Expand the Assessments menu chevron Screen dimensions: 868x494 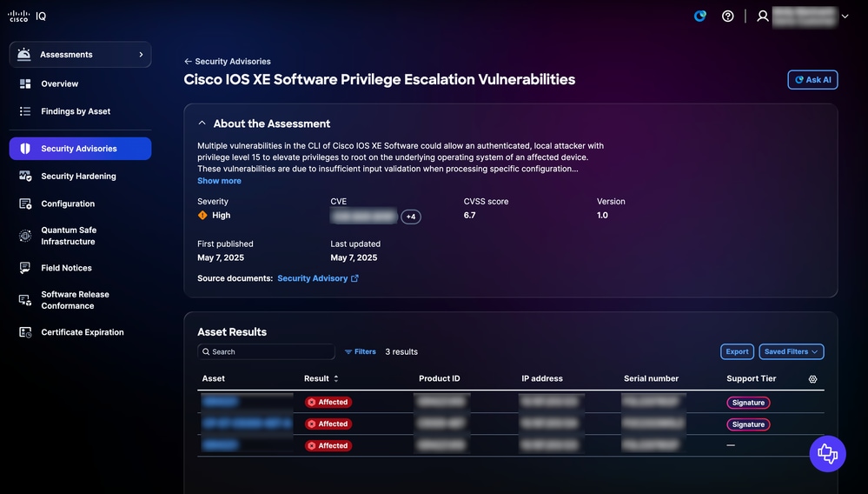(x=141, y=54)
